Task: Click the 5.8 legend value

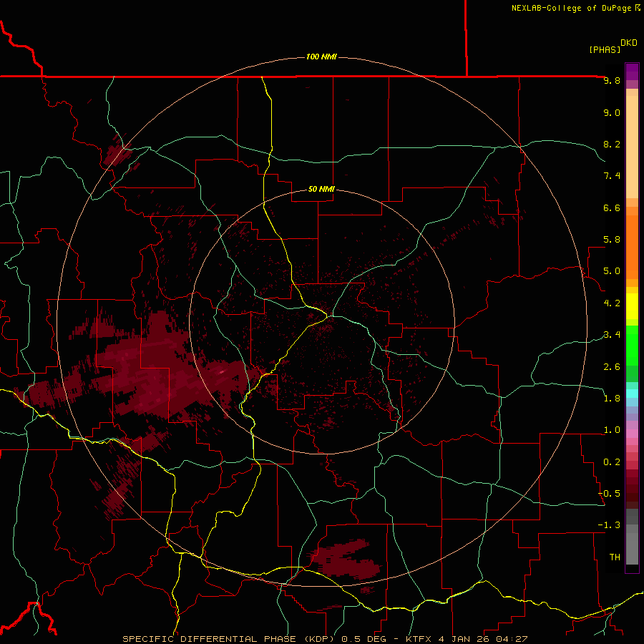Action: (x=612, y=240)
